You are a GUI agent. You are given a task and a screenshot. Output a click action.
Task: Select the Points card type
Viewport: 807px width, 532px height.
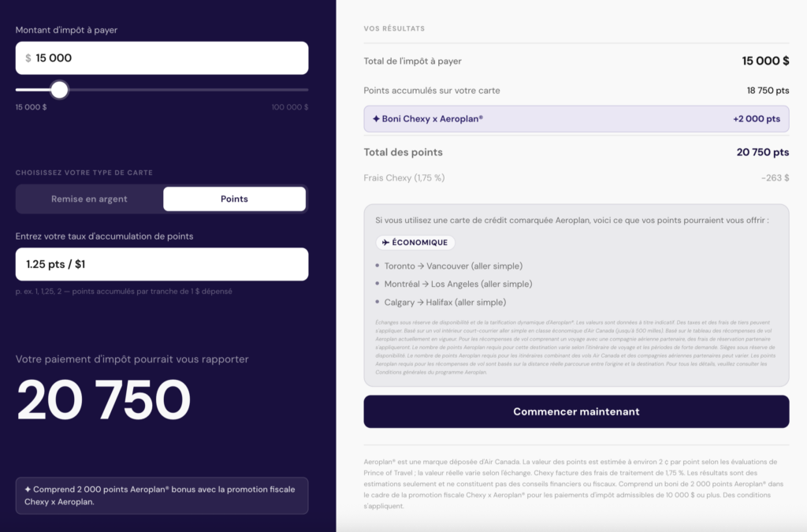(x=234, y=199)
